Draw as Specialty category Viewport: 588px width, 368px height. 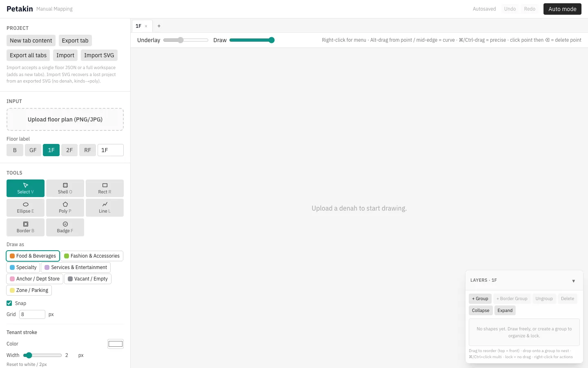coord(23,267)
